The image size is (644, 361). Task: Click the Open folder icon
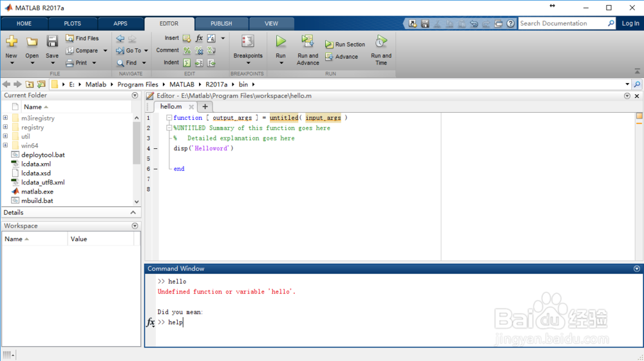click(32, 41)
